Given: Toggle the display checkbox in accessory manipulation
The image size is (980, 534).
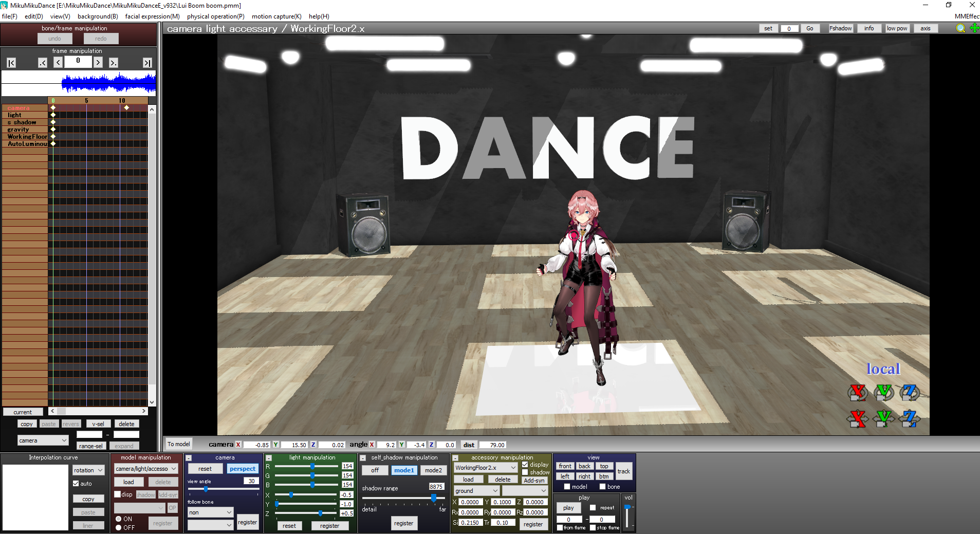Looking at the screenshot, I should click(525, 464).
